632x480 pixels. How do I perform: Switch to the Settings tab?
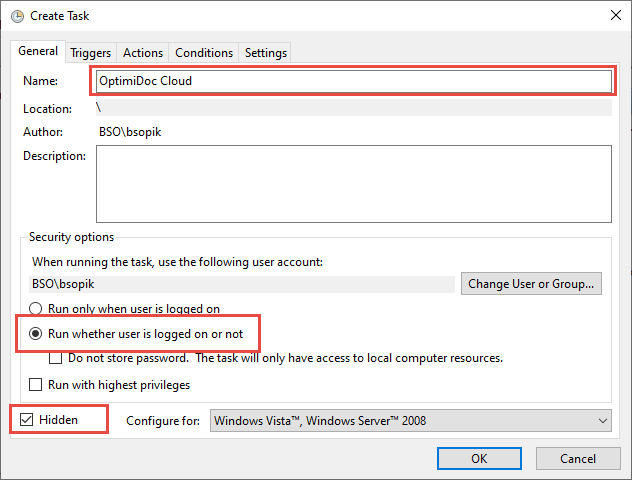[x=266, y=53]
